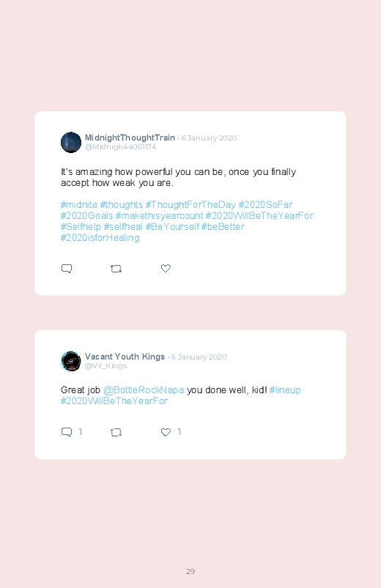
Task: Click the MidnightThoughtTrain display name
Action: click(x=130, y=138)
